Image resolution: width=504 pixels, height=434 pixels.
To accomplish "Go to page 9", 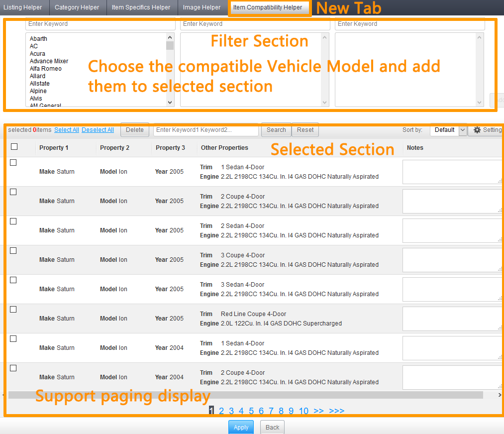I will (291, 411).
